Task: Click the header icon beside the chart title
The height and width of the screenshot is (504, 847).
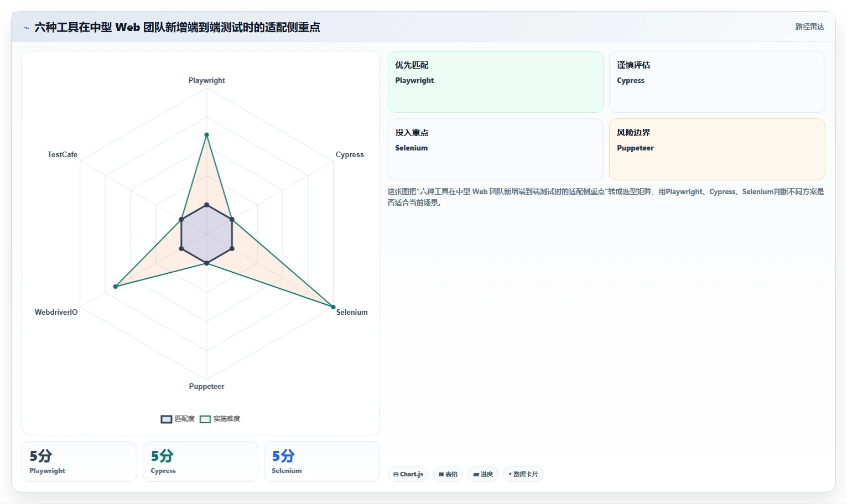Action: 26,27
